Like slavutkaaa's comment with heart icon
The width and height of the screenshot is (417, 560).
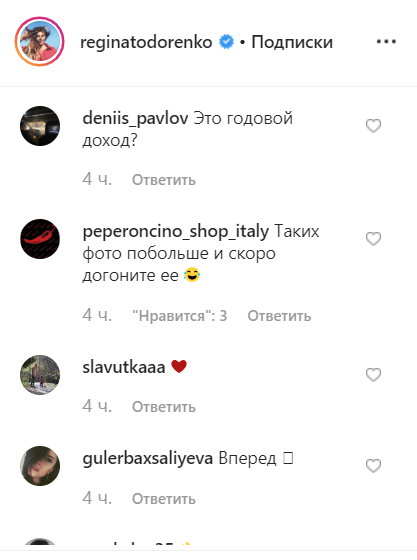[x=373, y=375]
